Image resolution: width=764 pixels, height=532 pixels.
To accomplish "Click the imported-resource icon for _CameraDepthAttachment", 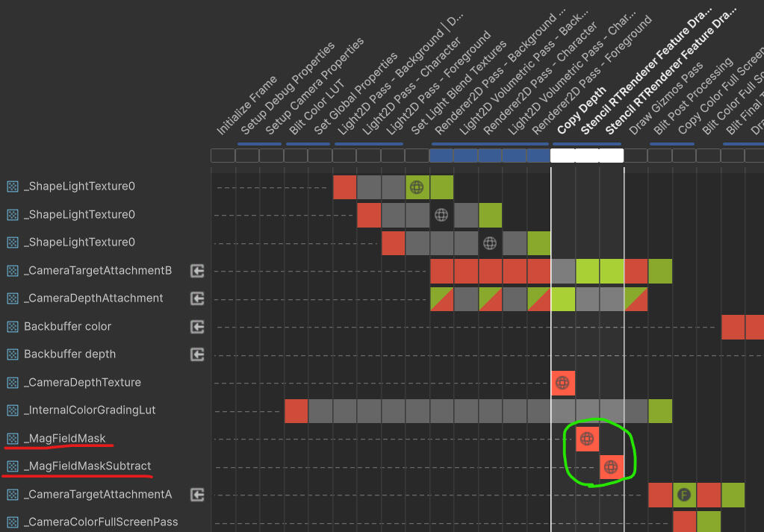I will 197,298.
